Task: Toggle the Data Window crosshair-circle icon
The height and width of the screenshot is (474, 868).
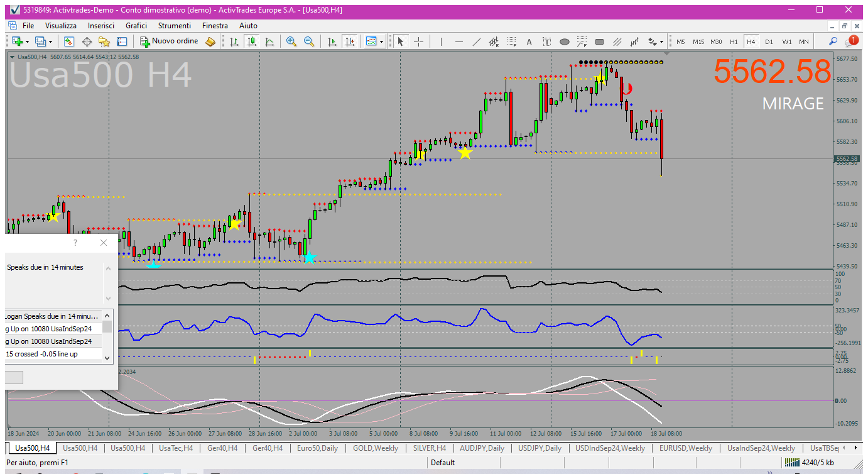Action: coord(87,41)
